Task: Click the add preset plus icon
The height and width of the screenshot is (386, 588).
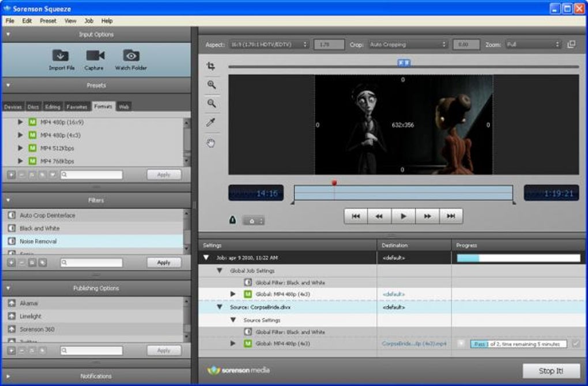Action: [12, 175]
